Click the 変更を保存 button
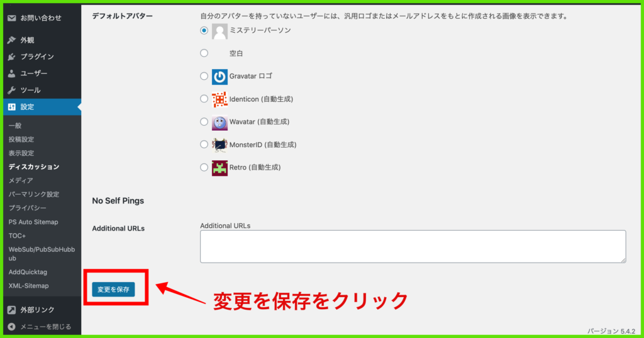644x338 pixels. pos(113,289)
